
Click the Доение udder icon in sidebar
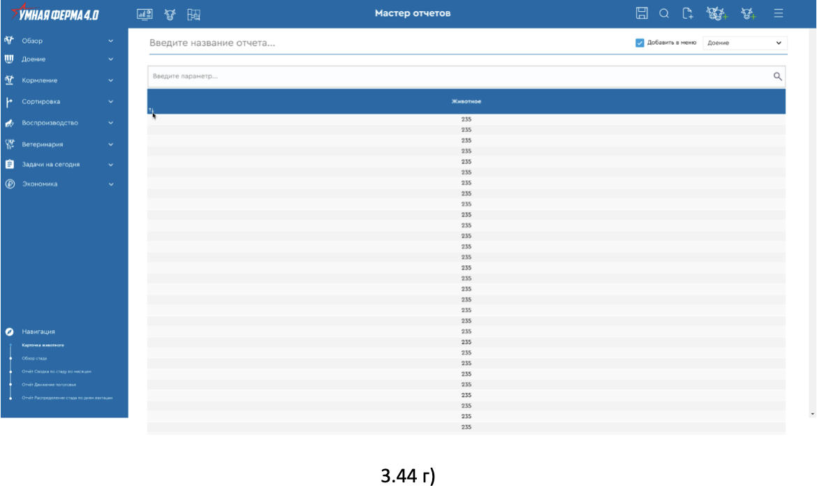[9, 59]
